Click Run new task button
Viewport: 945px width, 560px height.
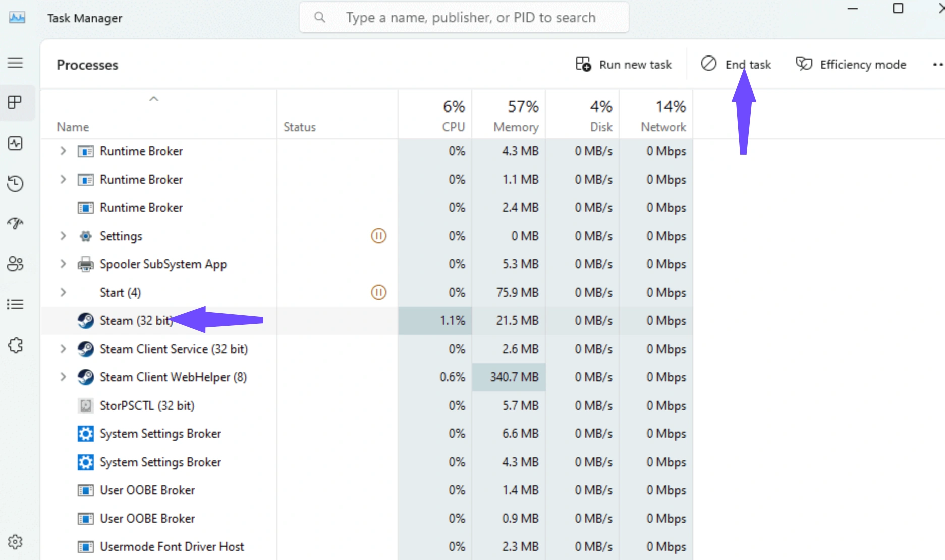[624, 65]
